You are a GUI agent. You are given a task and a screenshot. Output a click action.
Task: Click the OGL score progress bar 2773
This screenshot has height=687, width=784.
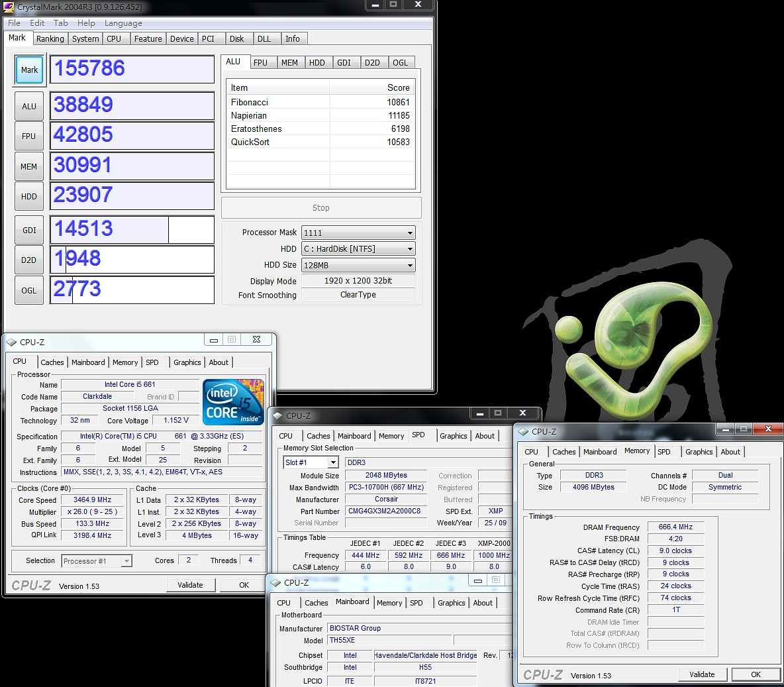[132, 290]
